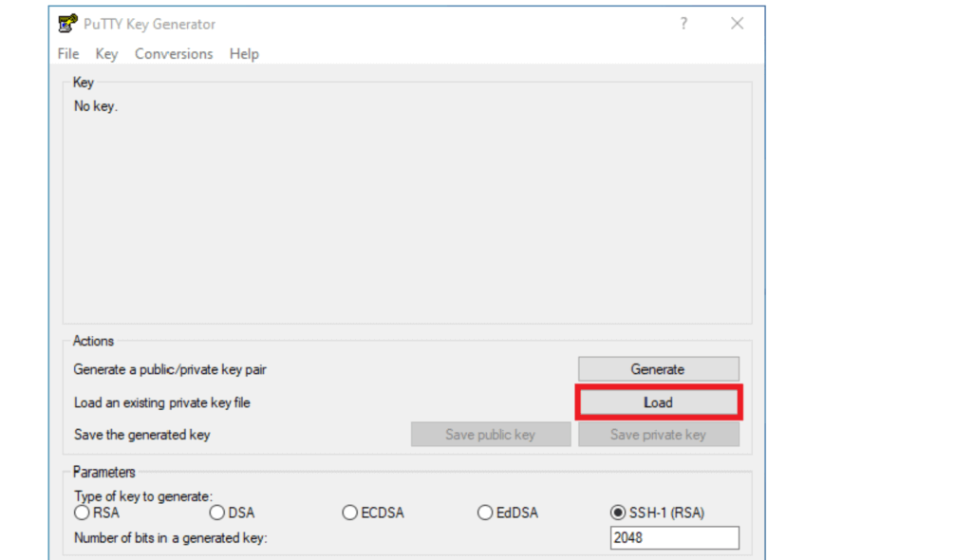Click the "Type of key to generate:" label
The height and width of the screenshot is (560, 973).
point(143,496)
